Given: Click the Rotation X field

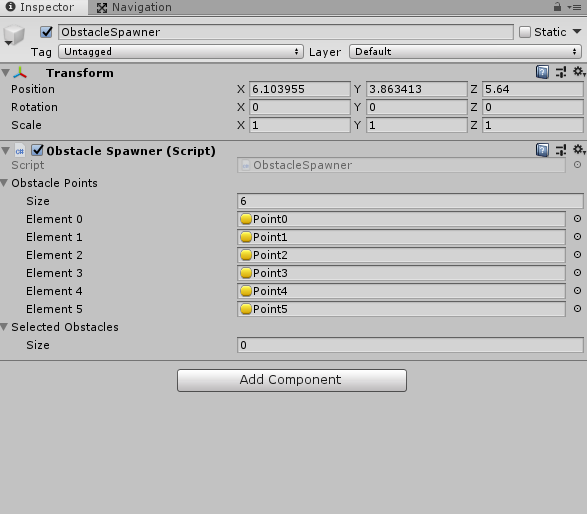Looking at the screenshot, I should (x=299, y=107).
